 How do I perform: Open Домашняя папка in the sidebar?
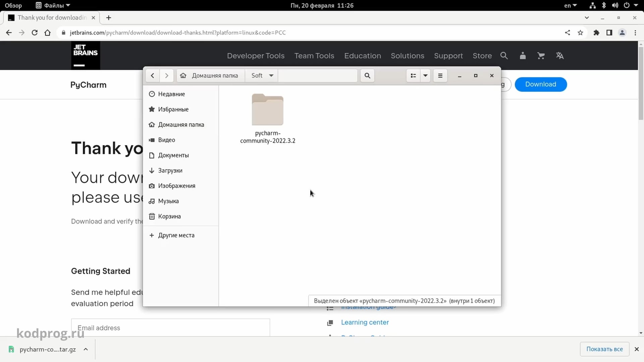point(180,125)
